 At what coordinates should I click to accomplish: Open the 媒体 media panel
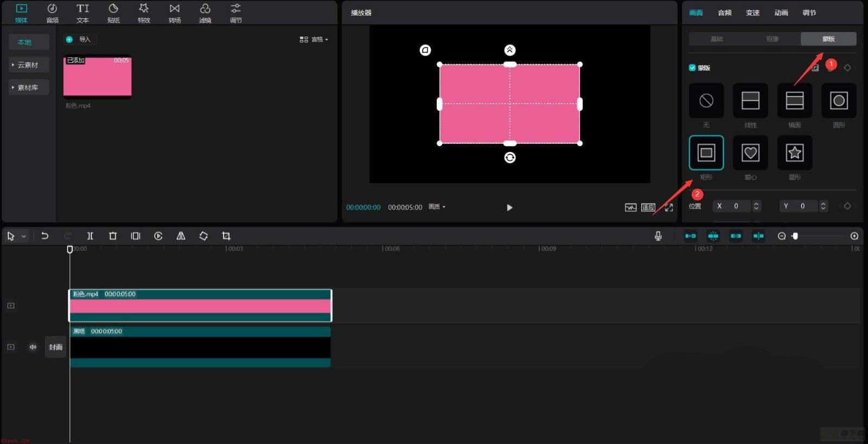pyautogui.click(x=21, y=13)
